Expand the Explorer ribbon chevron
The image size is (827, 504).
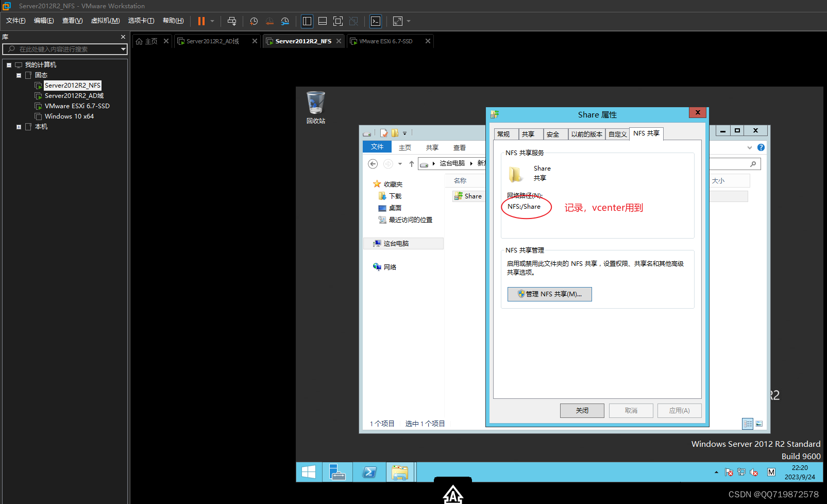click(750, 147)
